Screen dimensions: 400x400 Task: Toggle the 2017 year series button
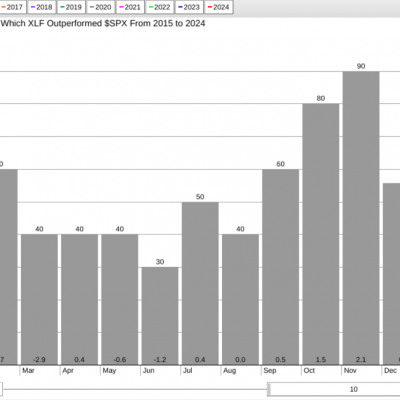(12, 7)
